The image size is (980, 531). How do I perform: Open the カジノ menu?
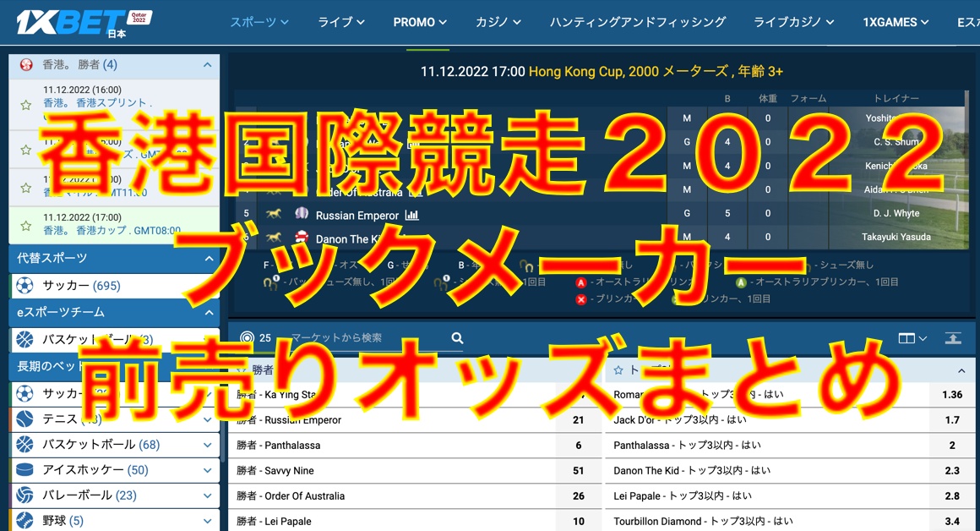coord(498,23)
